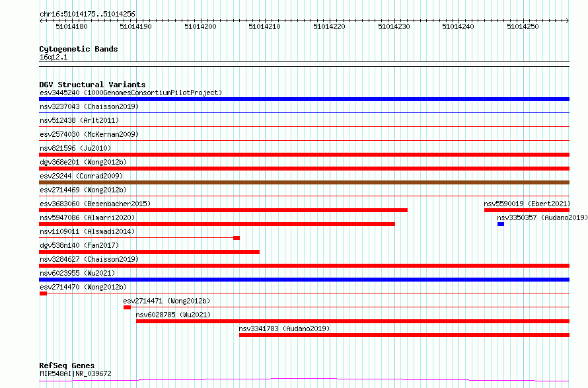Open nsv1109011 (Alsmadi2014) variant
The height and width of the screenshot is (388, 588).
click(87, 231)
